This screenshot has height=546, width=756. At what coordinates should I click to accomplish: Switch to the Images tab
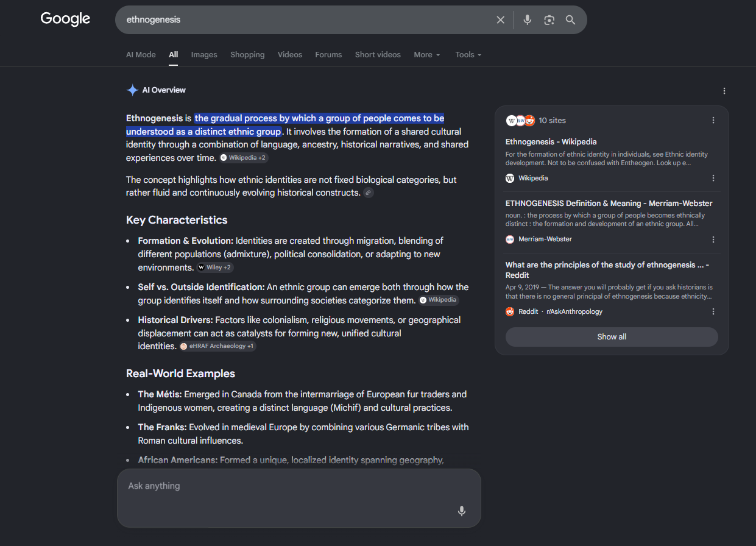tap(204, 55)
